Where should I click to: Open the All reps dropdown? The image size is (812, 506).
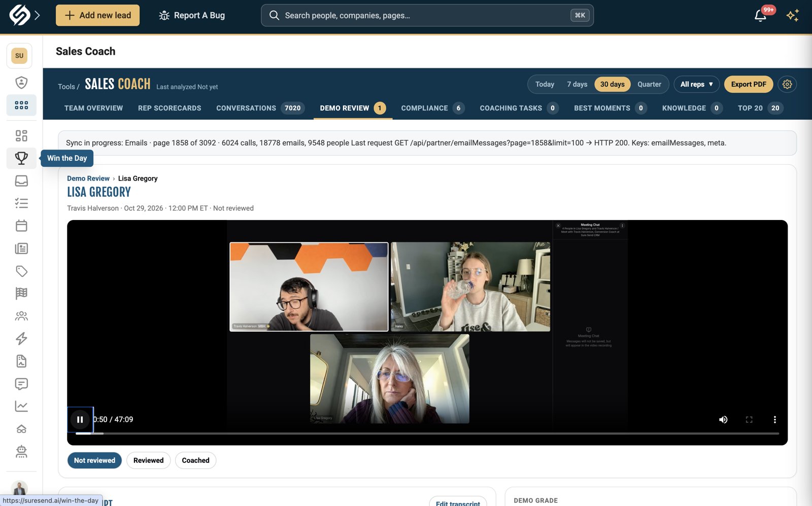[x=696, y=84]
